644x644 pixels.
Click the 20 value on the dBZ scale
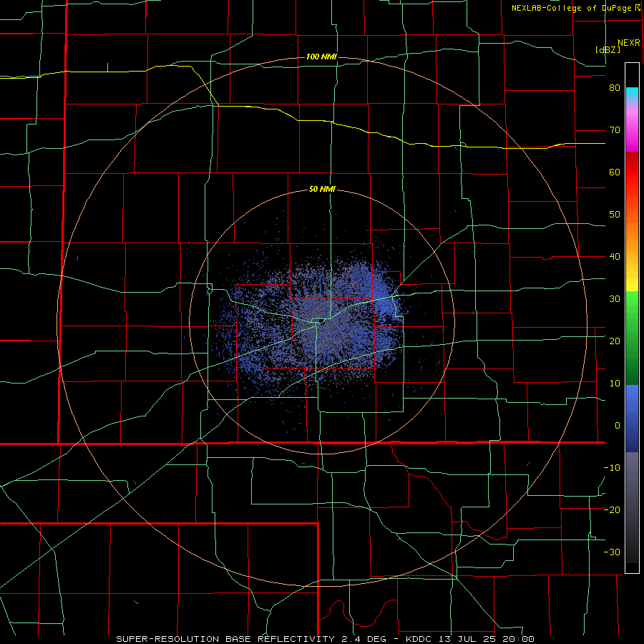pos(615,341)
